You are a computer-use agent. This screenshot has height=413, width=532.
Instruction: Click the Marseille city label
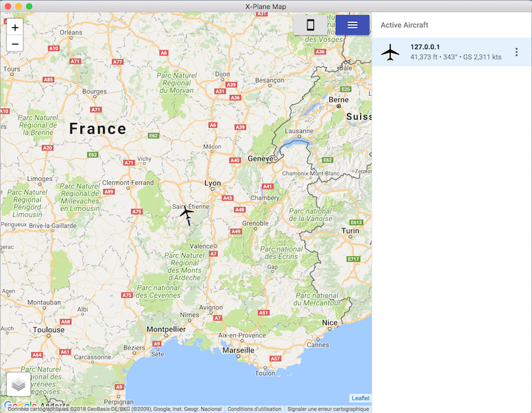pos(238,350)
